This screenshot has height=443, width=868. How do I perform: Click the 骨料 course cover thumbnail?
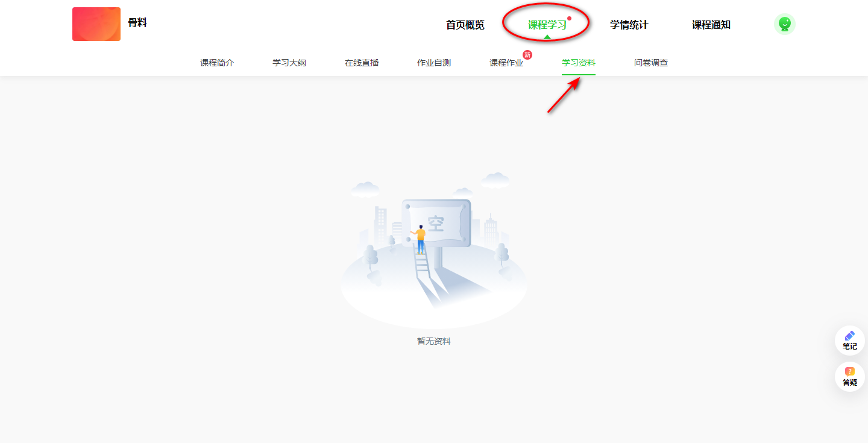[x=96, y=24]
